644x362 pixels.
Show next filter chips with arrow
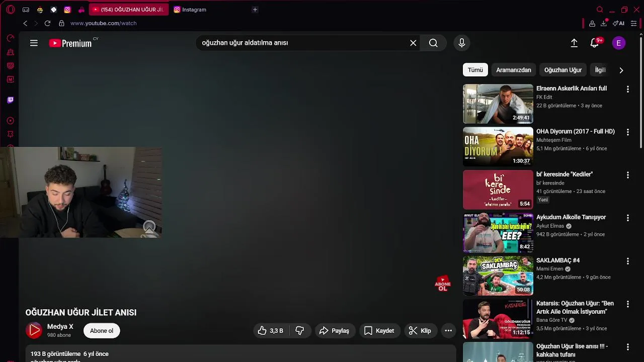[x=621, y=70]
